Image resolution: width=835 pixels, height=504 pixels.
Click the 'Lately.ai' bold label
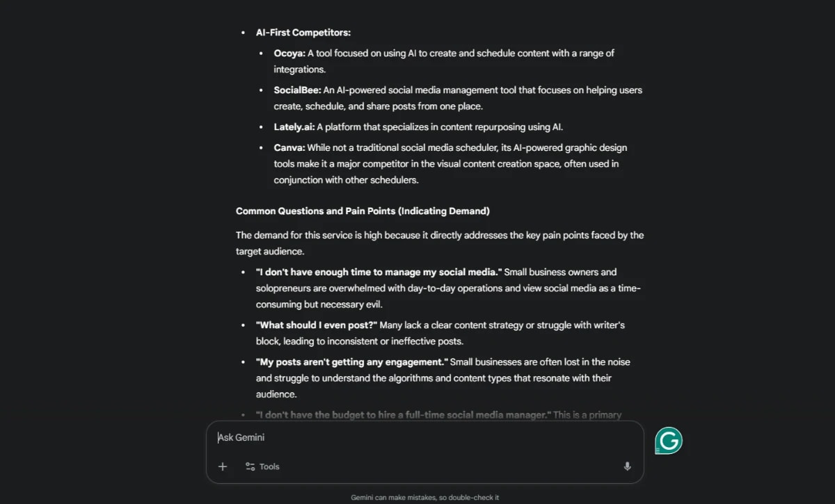pos(292,127)
